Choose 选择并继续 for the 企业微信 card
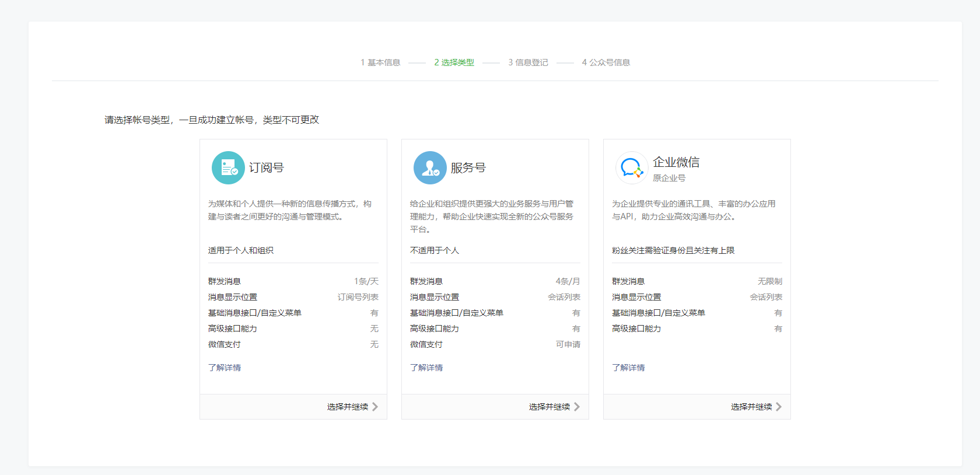The image size is (980, 475). click(x=751, y=407)
